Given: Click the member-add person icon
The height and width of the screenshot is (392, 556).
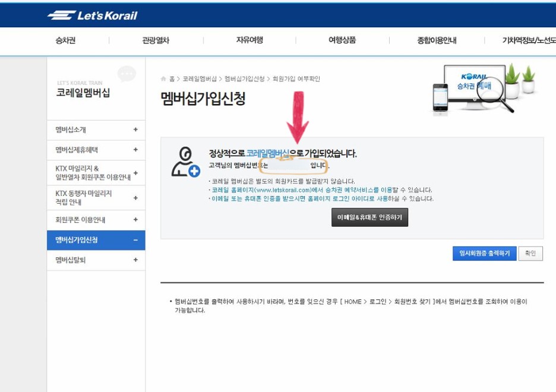Looking at the screenshot, I should coord(185,162).
